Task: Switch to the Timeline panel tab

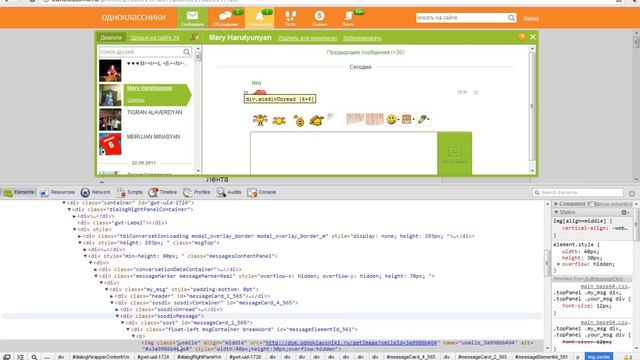Action: coord(163,192)
